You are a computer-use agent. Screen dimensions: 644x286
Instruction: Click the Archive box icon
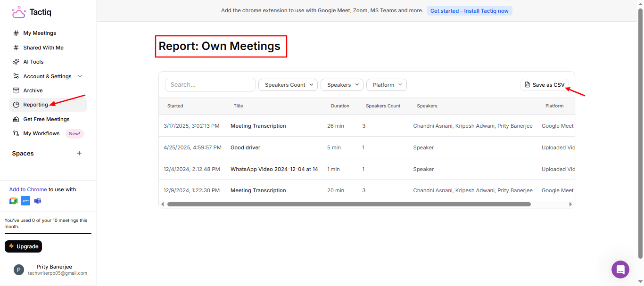[16, 90]
